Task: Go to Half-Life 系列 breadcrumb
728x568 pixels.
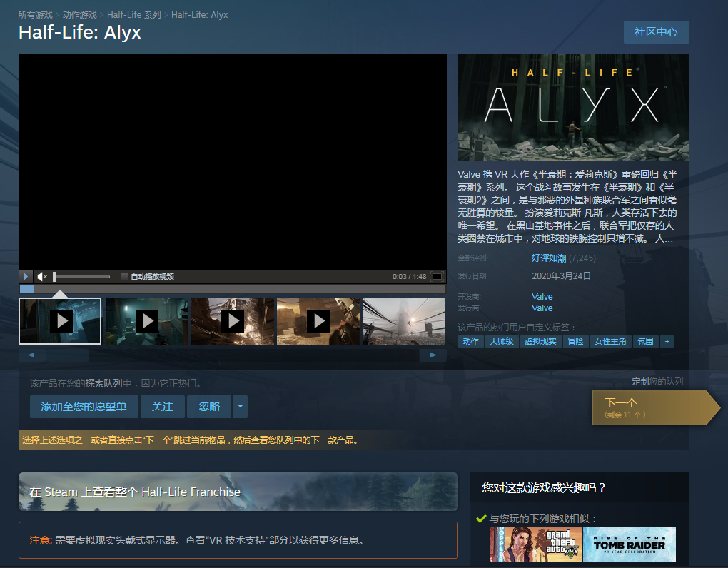Action: (133, 15)
